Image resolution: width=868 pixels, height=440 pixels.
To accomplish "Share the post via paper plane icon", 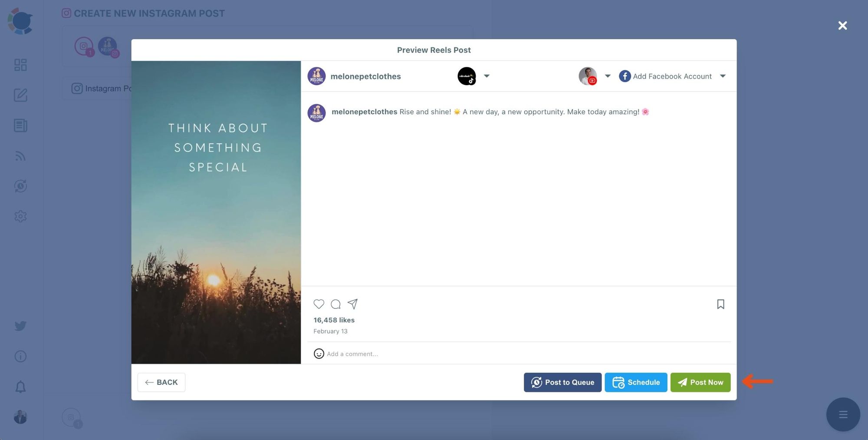I will tap(352, 304).
